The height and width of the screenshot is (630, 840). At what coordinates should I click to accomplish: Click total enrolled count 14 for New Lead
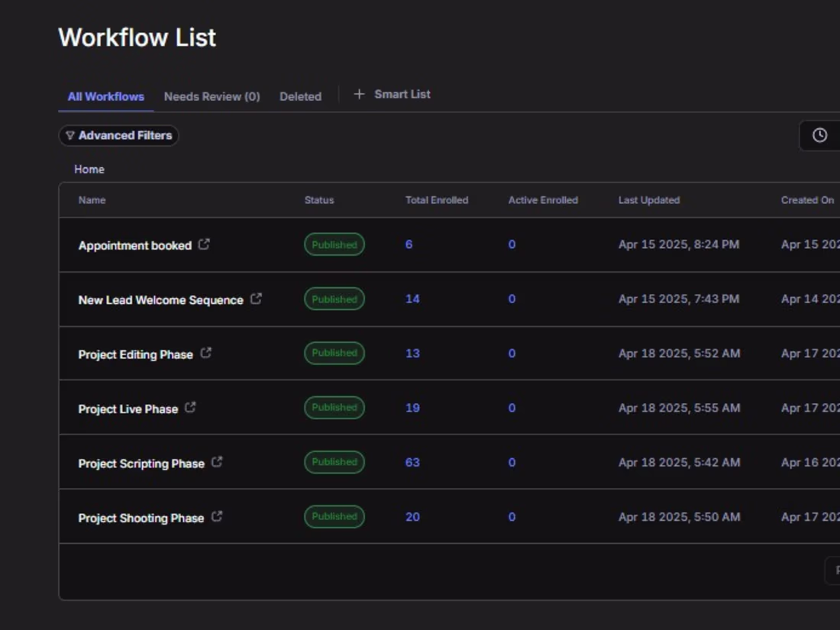pyautogui.click(x=412, y=299)
